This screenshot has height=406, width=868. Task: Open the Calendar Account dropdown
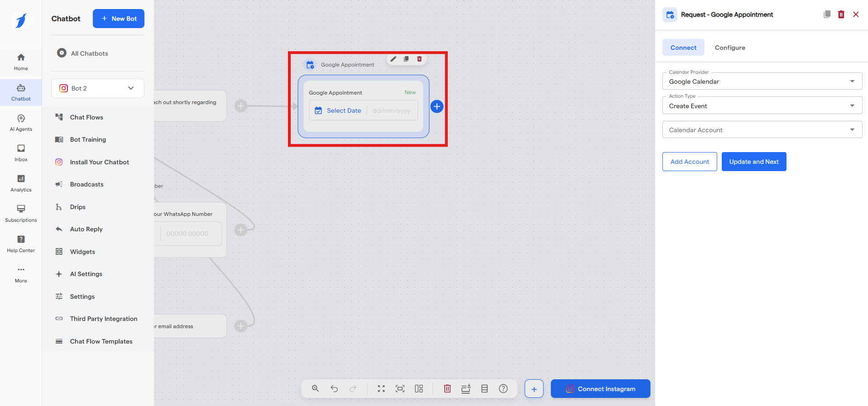click(x=762, y=130)
